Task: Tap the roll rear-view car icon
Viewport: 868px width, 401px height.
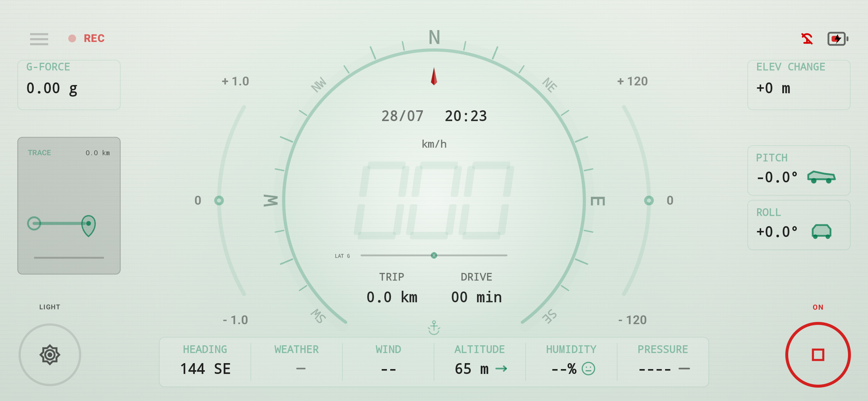Action: click(821, 232)
